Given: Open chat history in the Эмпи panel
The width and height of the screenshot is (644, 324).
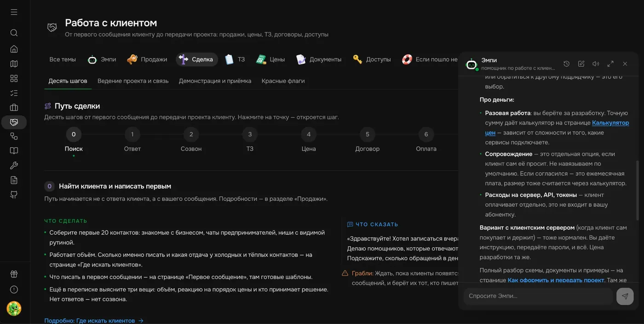Looking at the screenshot, I should coord(567,64).
